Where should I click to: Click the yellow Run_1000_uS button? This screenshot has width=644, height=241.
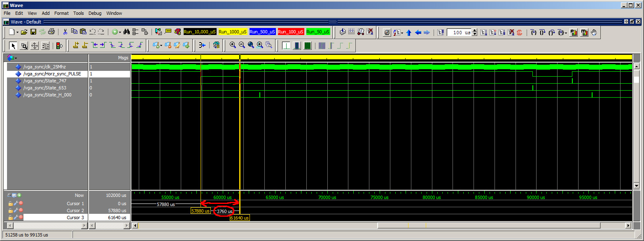click(x=233, y=32)
